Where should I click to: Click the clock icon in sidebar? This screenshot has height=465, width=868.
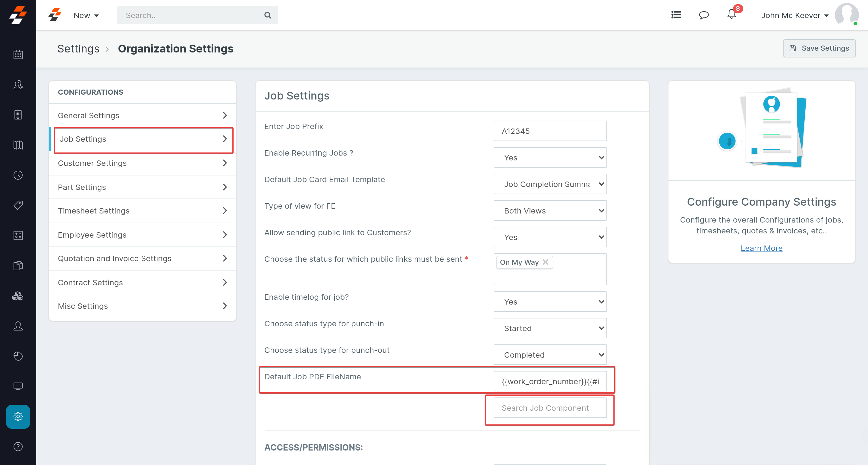click(18, 175)
